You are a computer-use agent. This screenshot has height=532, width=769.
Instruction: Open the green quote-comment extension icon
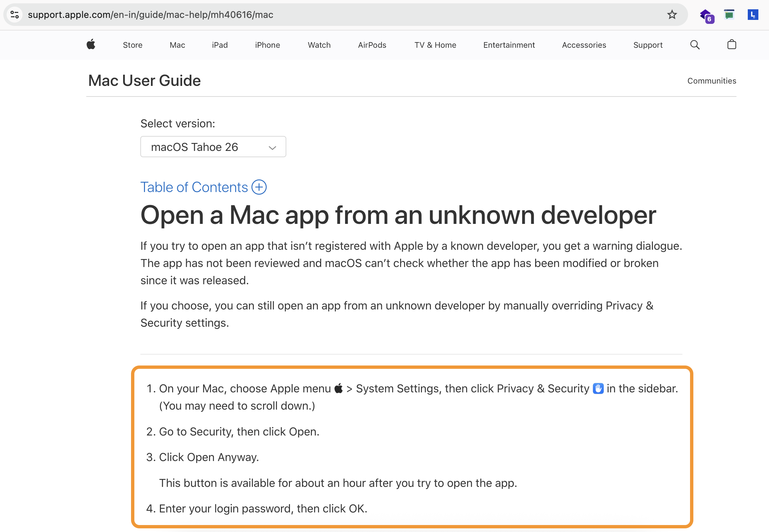tap(729, 14)
